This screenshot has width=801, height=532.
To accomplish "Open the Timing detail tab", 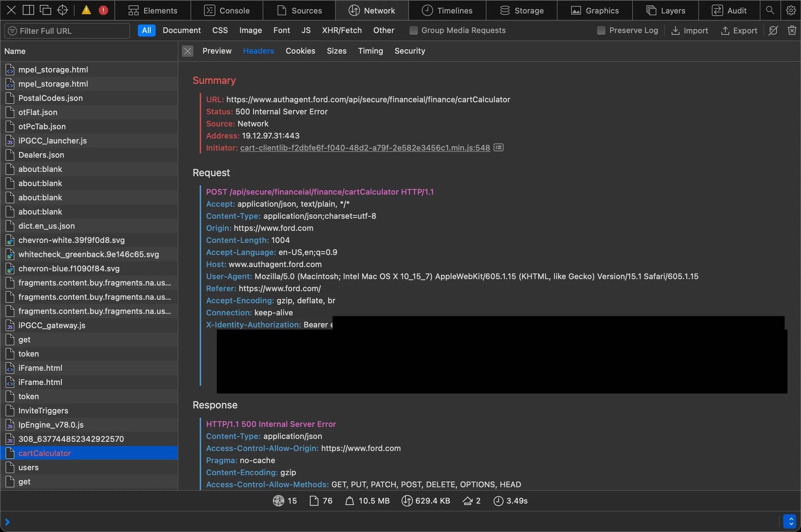I will (x=370, y=51).
